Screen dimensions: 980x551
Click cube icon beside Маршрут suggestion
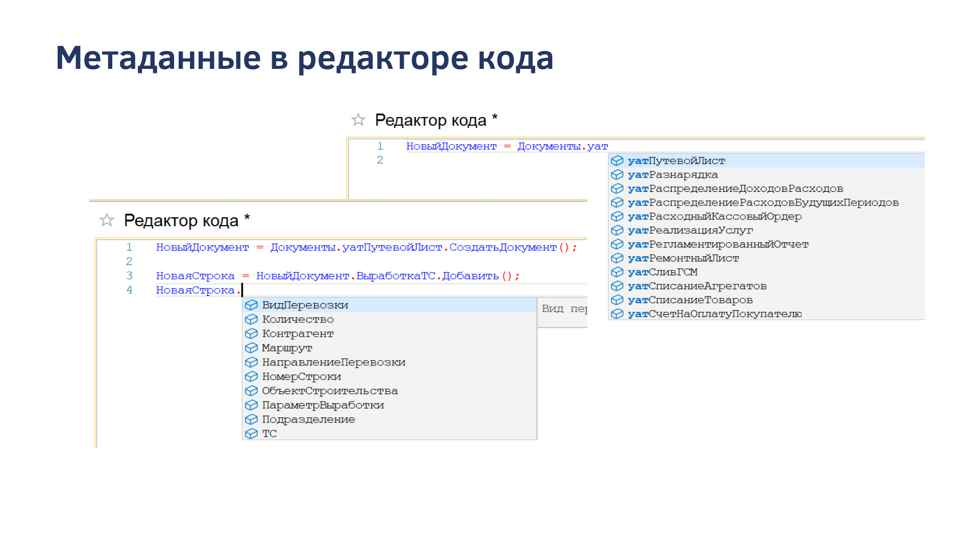pyautogui.click(x=251, y=348)
